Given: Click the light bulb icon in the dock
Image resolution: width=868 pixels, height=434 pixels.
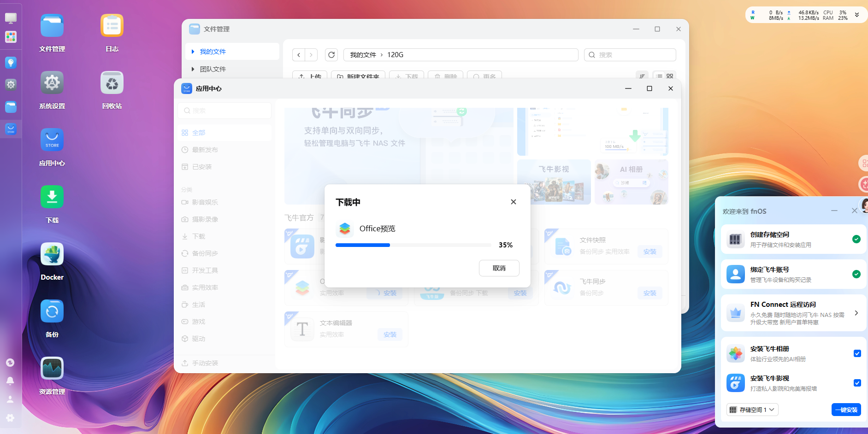Looking at the screenshot, I should tap(11, 62).
